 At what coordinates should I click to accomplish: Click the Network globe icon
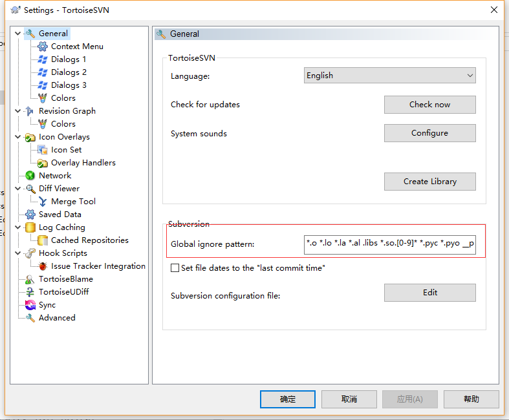[x=30, y=176]
